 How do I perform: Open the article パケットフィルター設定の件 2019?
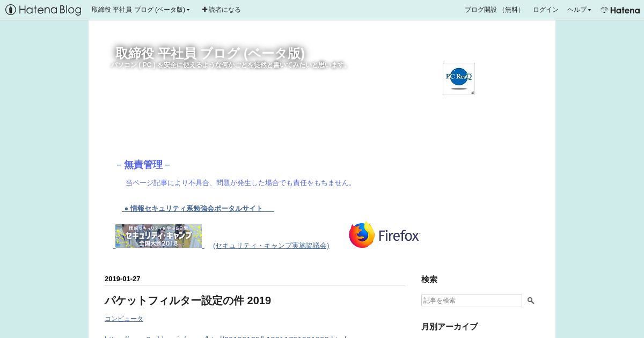pos(188,300)
